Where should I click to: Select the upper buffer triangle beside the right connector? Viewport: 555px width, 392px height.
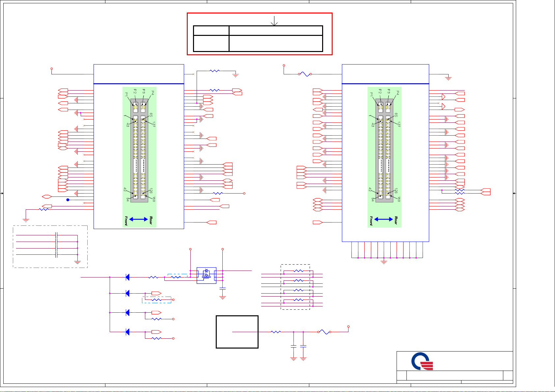point(444,97)
